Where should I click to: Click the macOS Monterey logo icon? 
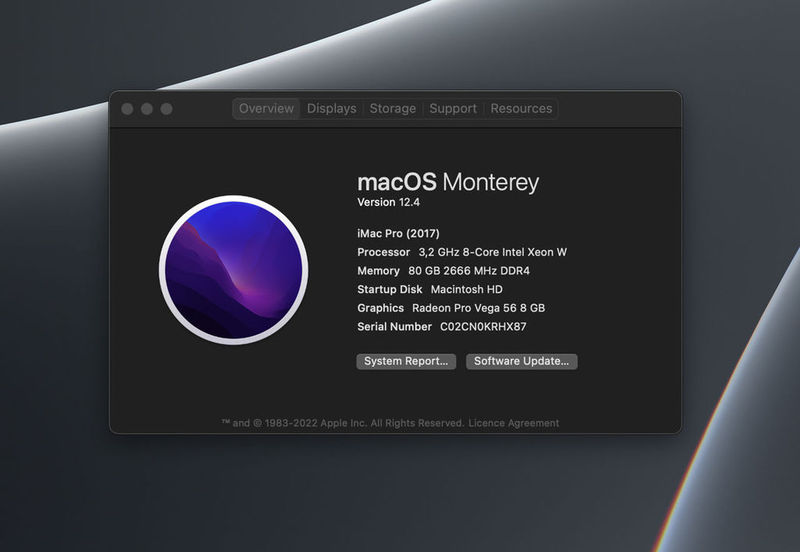click(x=234, y=269)
